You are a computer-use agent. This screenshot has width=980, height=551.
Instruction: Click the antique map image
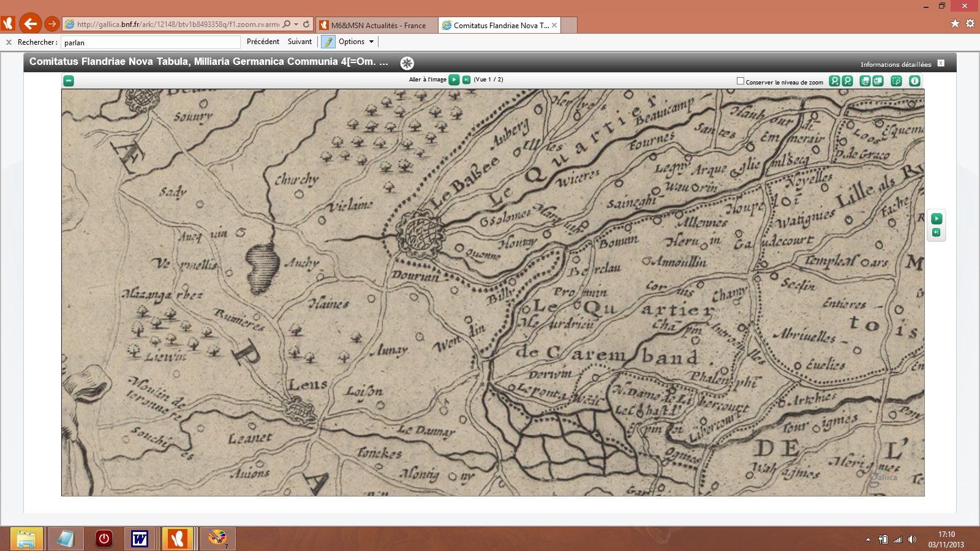[x=492, y=293]
